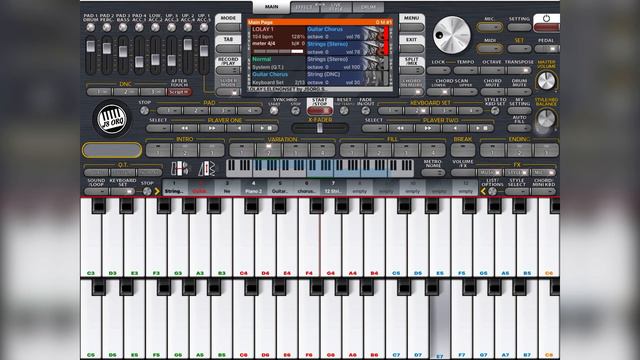Click the PAD 4 ACC 1 volume fader
Image resolution: width=640 pixels, height=360 pixels.
(139, 62)
